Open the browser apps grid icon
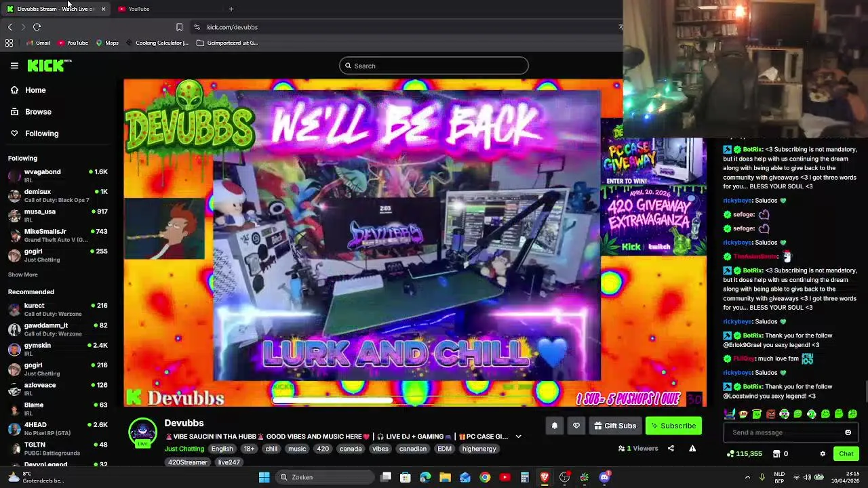This screenshot has height=488, width=868. pyautogui.click(x=9, y=43)
